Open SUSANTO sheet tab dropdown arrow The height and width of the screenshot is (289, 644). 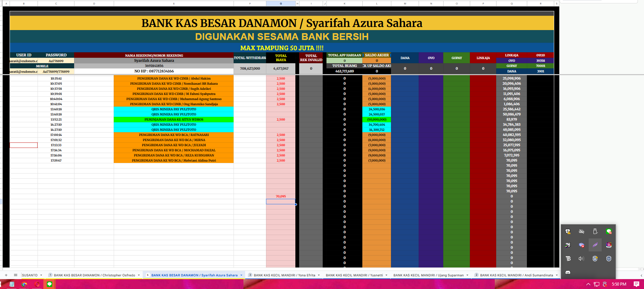(41, 275)
